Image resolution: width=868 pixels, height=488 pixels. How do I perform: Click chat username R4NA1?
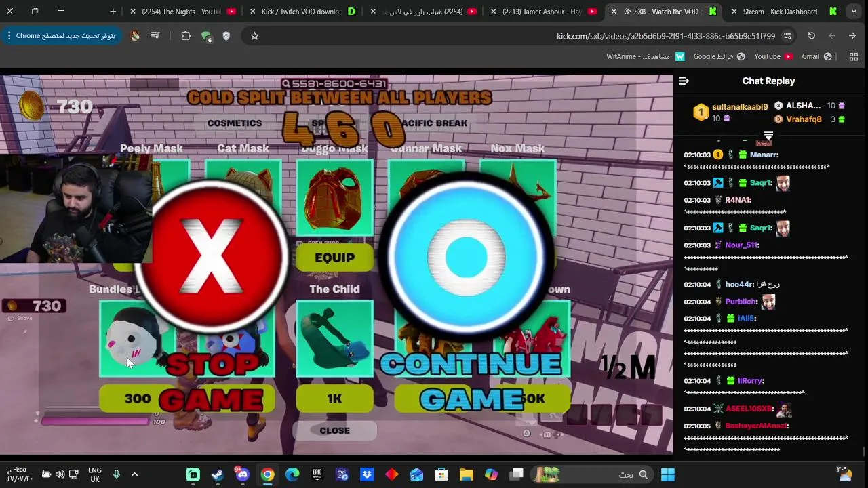[738, 200]
